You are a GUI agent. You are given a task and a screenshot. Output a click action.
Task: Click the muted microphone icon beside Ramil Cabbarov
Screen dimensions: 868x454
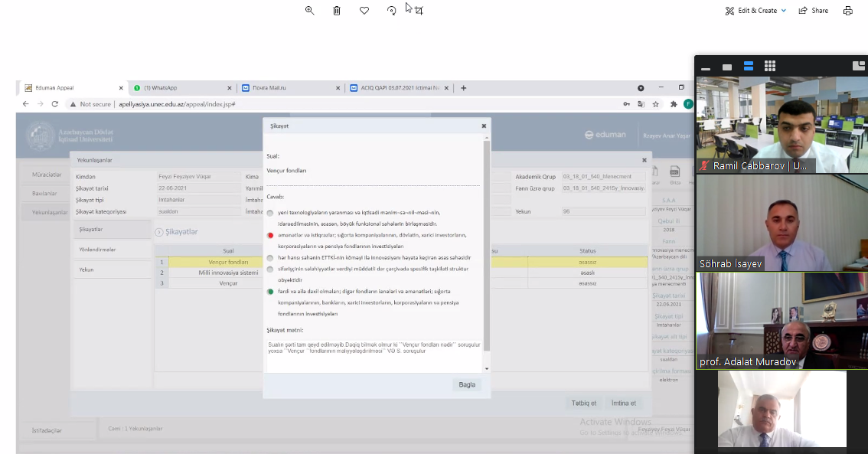coord(704,165)
